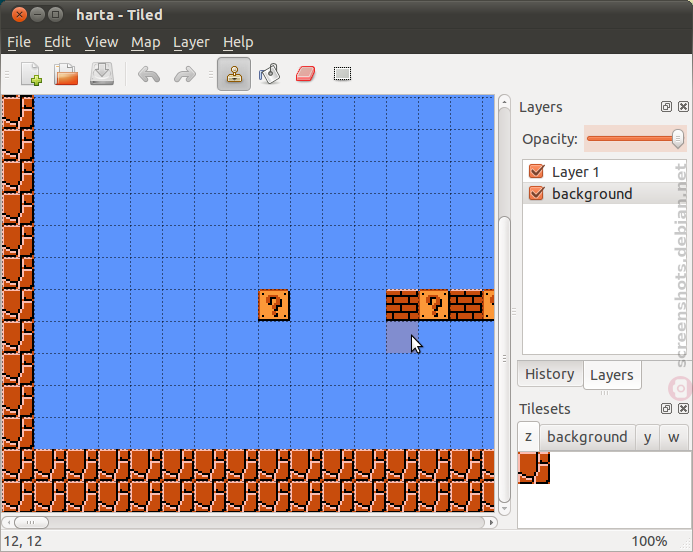
Task: Close the Tilesets panel
Action: click(x=683, y=408)
